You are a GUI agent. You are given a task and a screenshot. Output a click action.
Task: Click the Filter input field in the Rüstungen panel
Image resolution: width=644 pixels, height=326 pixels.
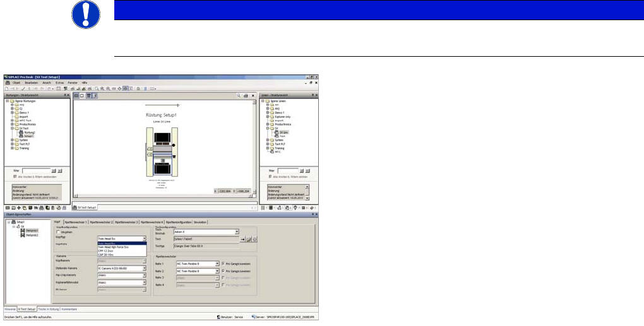[x=36, y=170]
